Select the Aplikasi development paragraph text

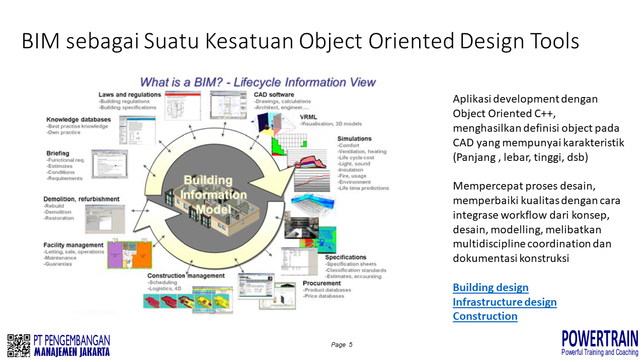click(x=538, y=128)
